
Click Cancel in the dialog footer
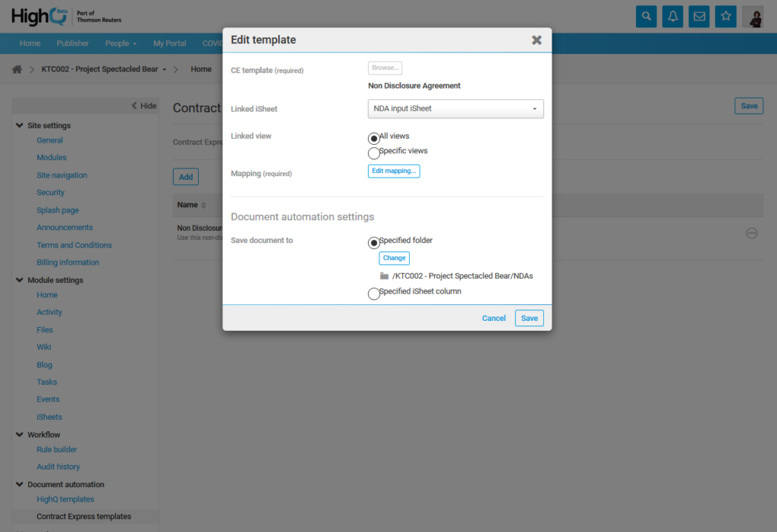click(493, 318)
